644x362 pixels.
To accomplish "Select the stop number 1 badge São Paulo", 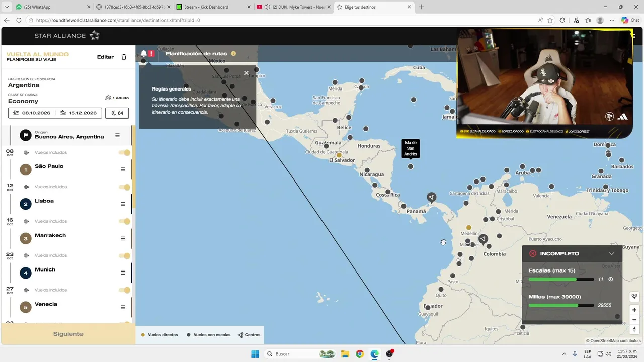I will point(26,169).
